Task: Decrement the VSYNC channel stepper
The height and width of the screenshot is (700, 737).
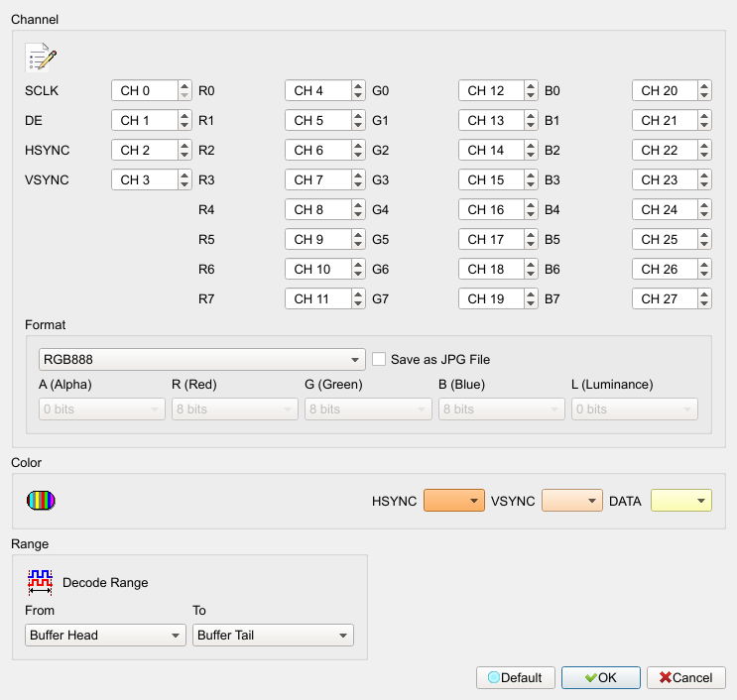Action: [184, 184]
